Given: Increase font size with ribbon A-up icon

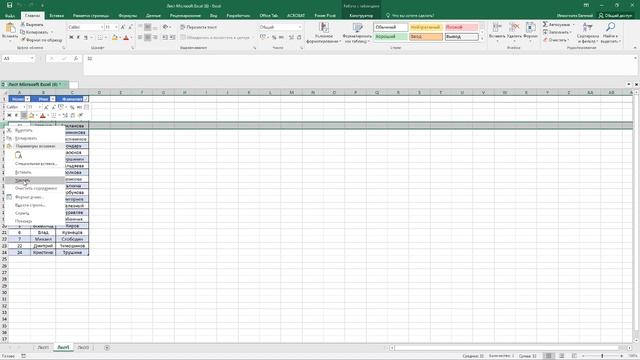Looking at the screenshot, I should [122, 27].
